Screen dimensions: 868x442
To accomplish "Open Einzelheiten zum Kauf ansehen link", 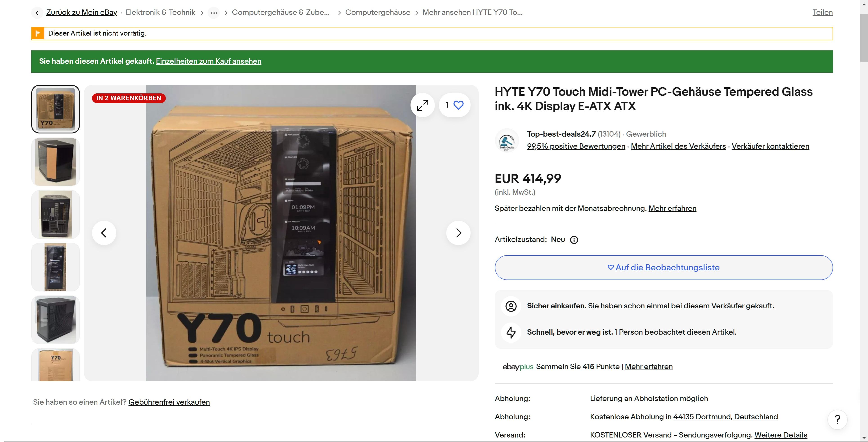I will click(208, 61).
